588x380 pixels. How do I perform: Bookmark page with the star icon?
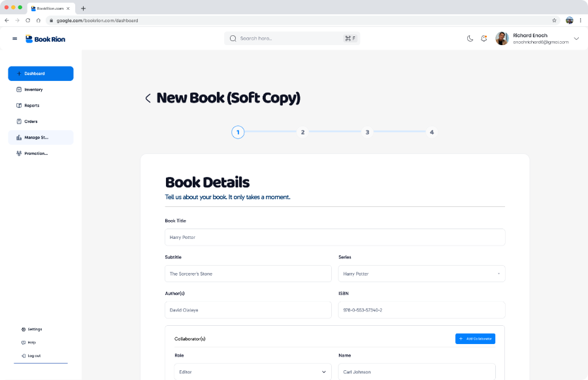coord(554,20)
